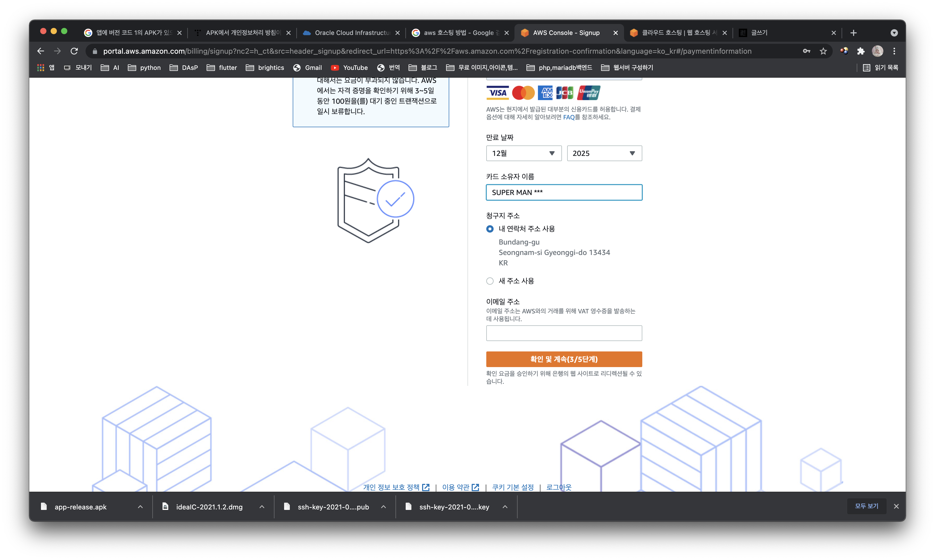Expand options for app-release.apk download
The width and height of the screenshot is (935, 560).
pyautogui.click(x=140, y=507)
